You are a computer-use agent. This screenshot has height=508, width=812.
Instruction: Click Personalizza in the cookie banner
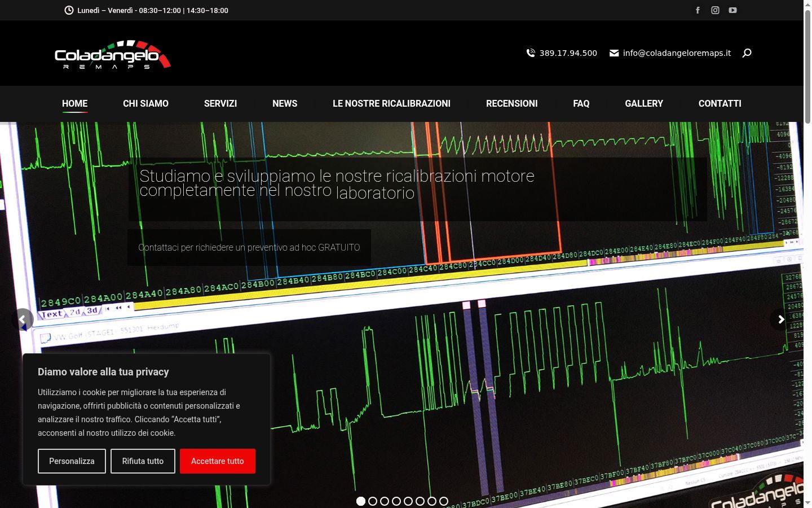point(72,461)
